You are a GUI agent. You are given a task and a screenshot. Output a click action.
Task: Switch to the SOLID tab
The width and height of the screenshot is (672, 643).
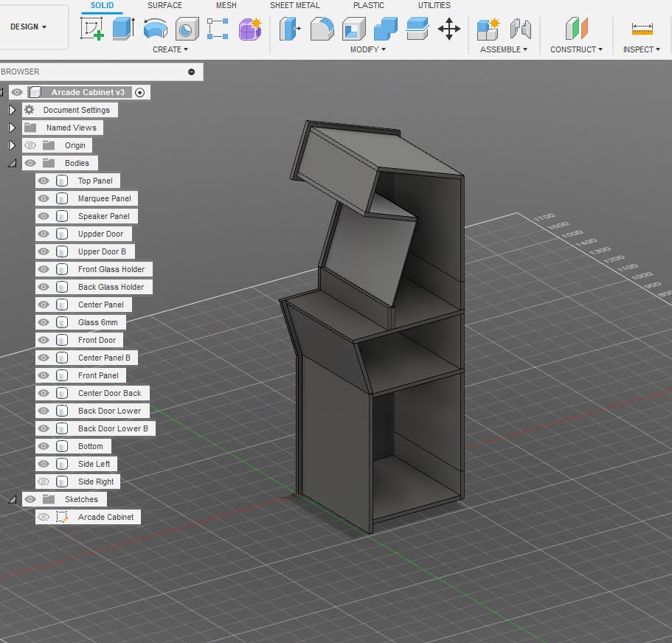pyautogui.click(x=102, y=6)
